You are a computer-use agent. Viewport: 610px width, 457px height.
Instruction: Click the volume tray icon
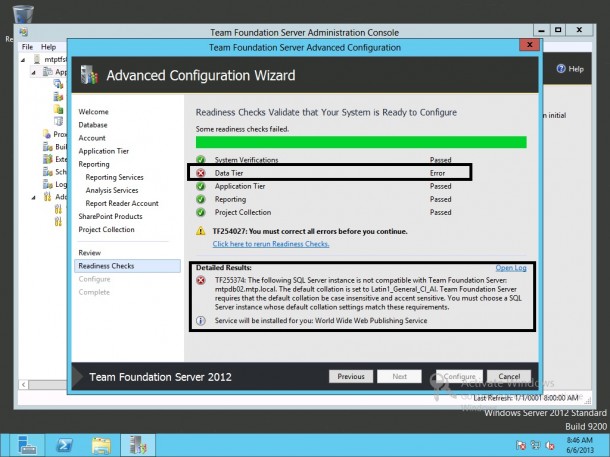pyautogui.click(x=550, y=445)
